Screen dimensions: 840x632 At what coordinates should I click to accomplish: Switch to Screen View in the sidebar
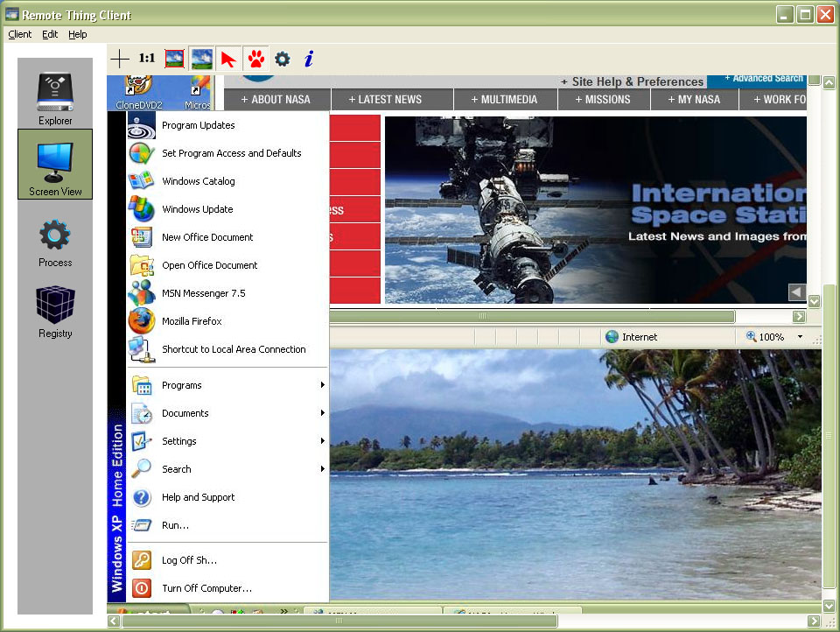tap(54, 164)
